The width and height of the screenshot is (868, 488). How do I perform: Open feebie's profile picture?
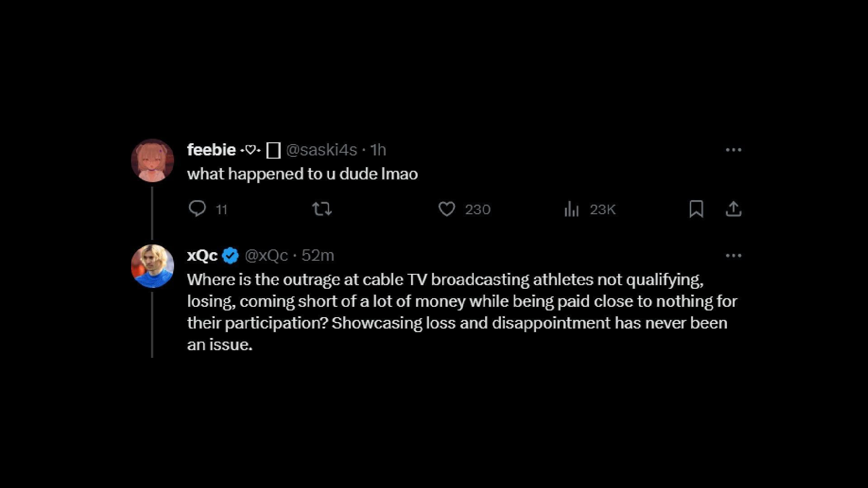pyautogui.click(x=152, y=160)
